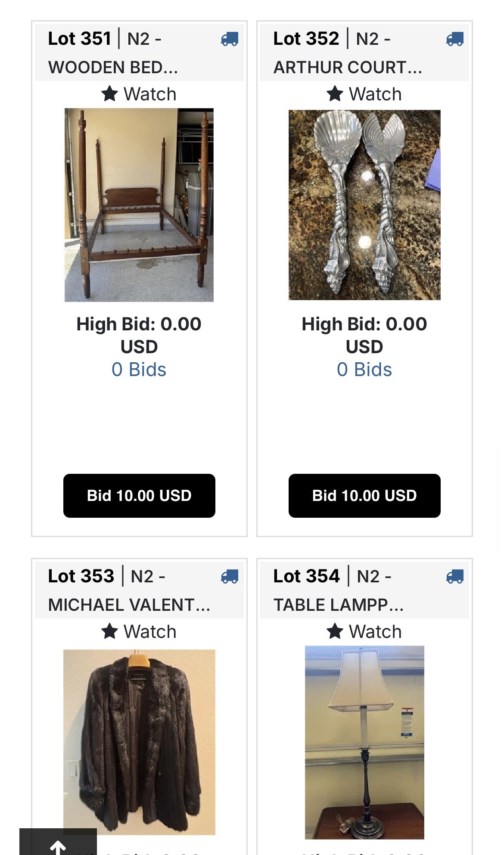This screenshot has width=504, height=855.
Task: View 0 Bids history for Lot 352
Action: [x=364, y=370]
